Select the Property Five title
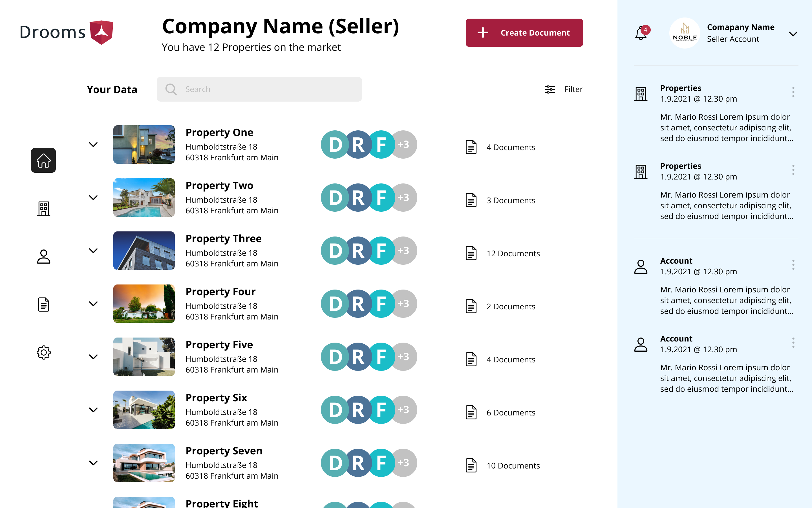Screen dimensions: 812x508 219,345
